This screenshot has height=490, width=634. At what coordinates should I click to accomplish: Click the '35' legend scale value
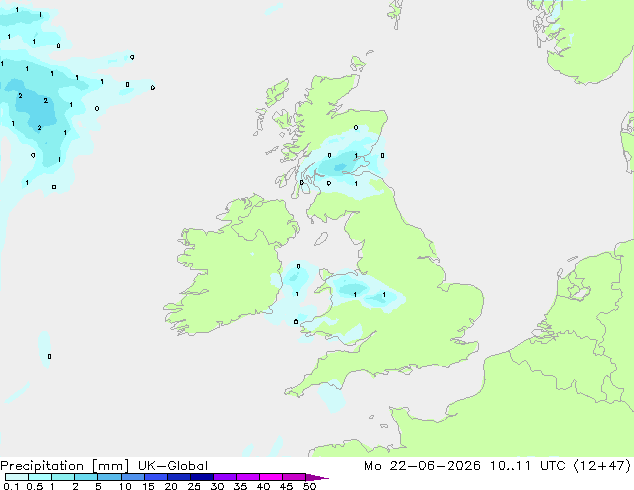tap(240, 486)
